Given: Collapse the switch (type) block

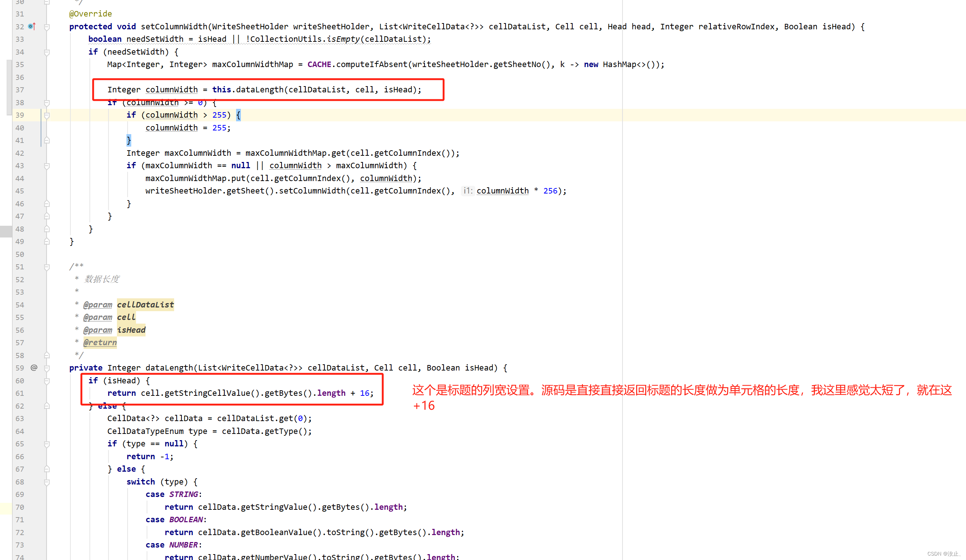Looking at the screenshot, I should (47, 482).
